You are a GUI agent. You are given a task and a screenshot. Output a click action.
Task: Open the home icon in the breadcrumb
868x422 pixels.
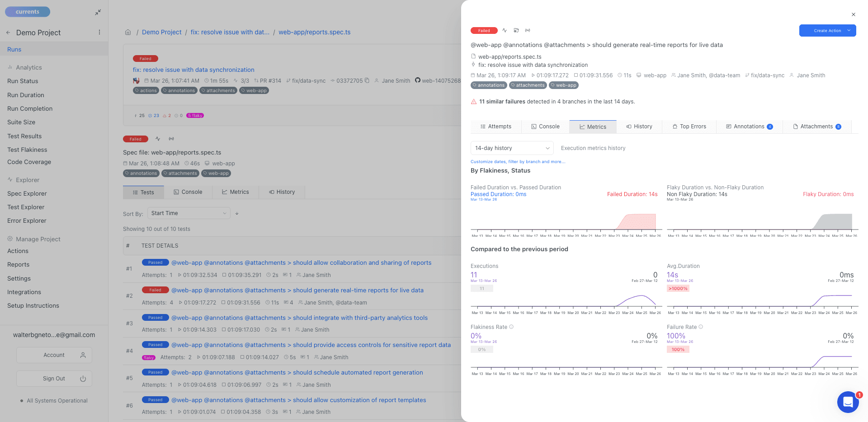point(128,32)
